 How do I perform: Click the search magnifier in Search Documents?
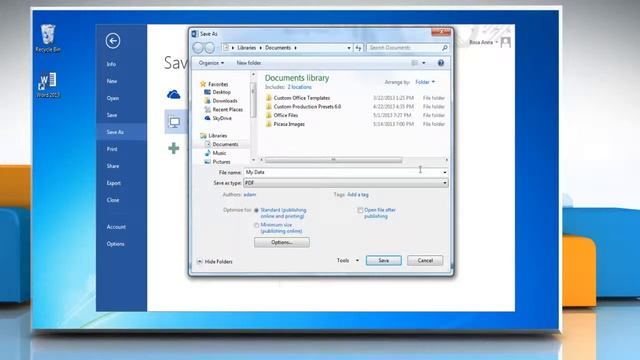(x=444, y=48)
